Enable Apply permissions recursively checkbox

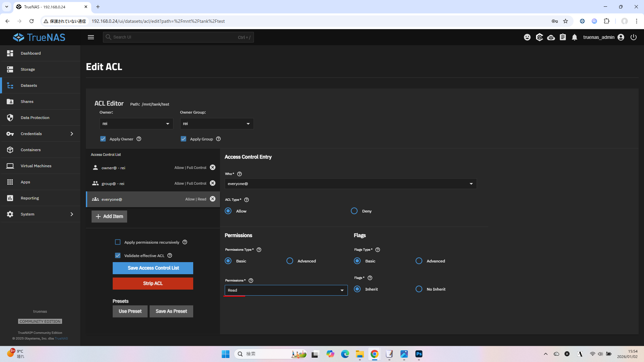pos(118,242)
